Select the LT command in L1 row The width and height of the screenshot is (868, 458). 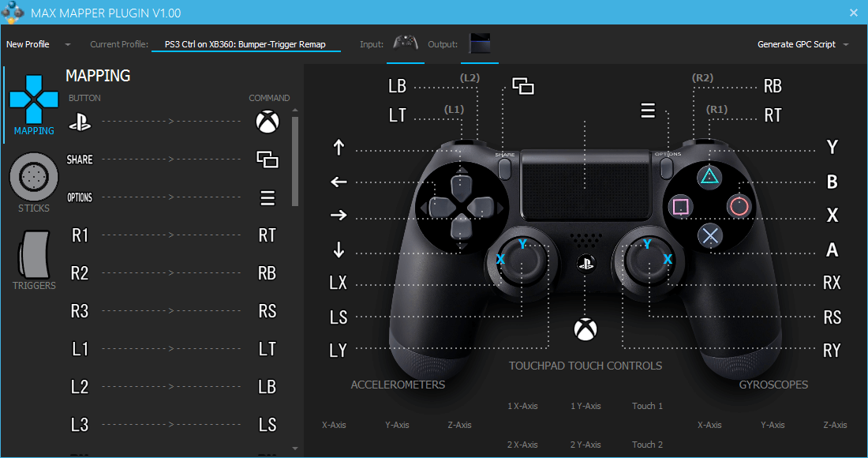(268, 349)
